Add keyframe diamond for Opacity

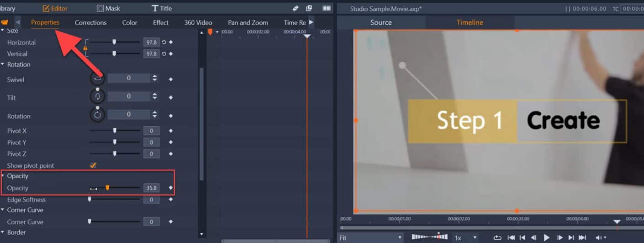tap(171, 187)
